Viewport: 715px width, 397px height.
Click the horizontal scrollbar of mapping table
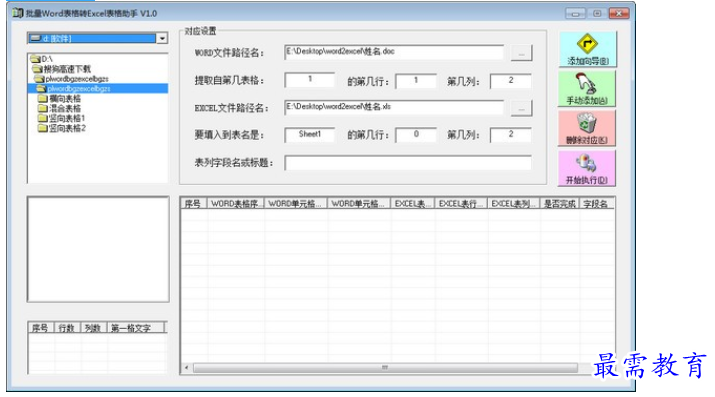point(385,367)
